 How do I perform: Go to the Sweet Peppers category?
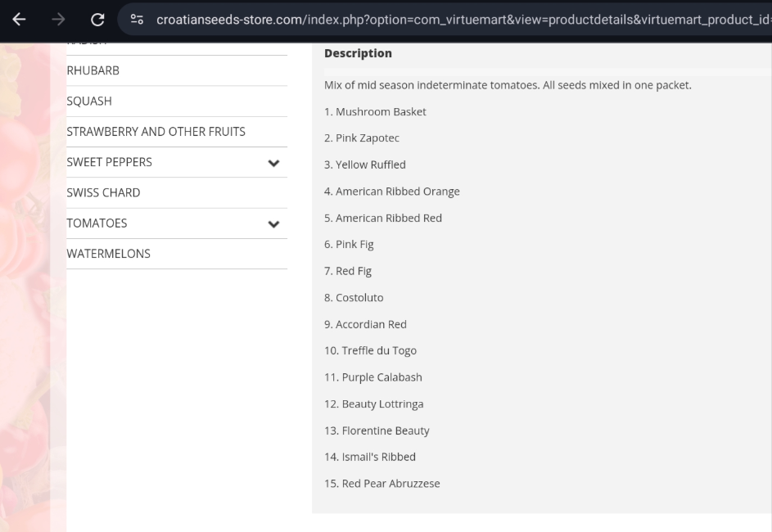109,162
